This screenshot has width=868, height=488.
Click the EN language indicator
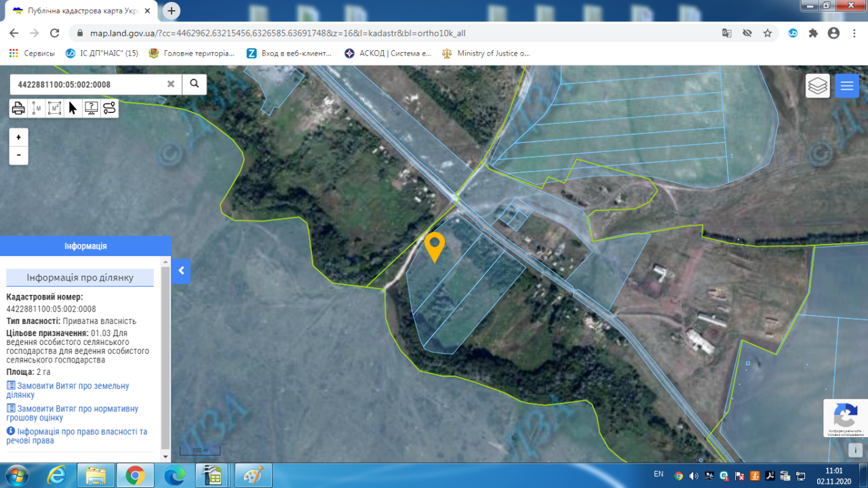click(x=658, y=474)
